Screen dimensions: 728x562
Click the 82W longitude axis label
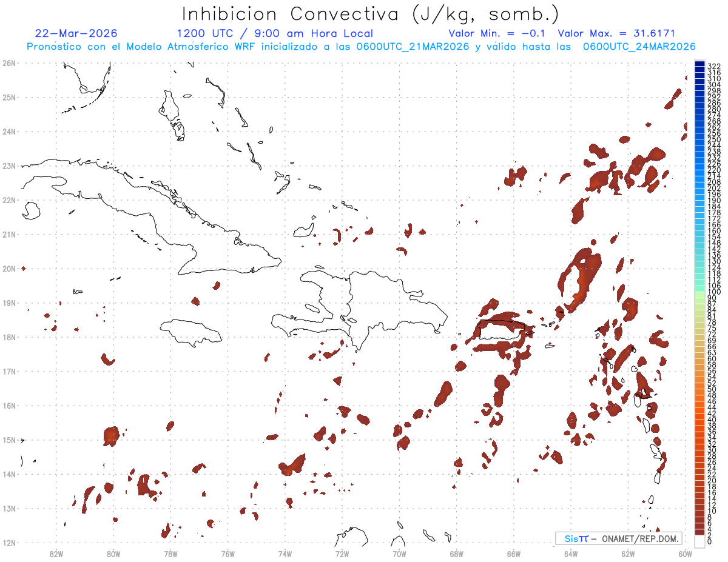pos(56,553)
